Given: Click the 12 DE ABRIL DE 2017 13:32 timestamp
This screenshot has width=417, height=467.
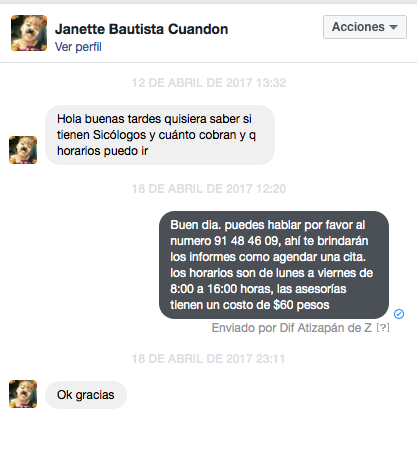Looking at the screenshot, I should [x=209, y=83].
